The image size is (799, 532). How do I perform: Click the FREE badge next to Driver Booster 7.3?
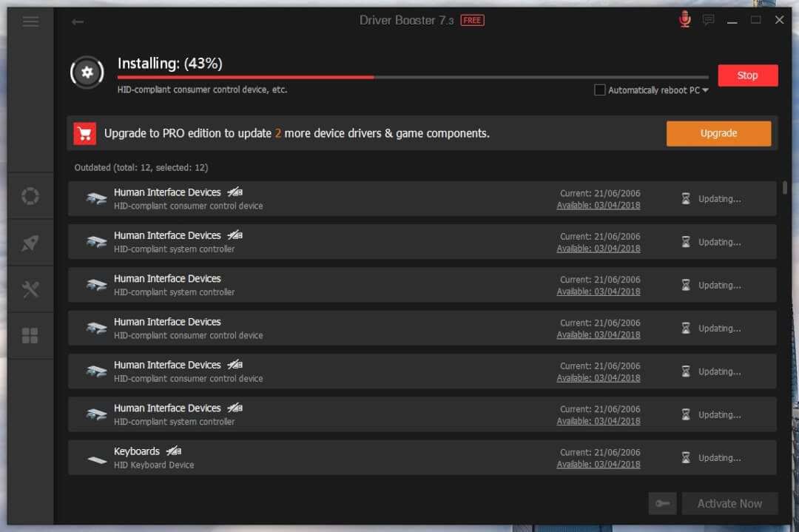pos(472,20)
